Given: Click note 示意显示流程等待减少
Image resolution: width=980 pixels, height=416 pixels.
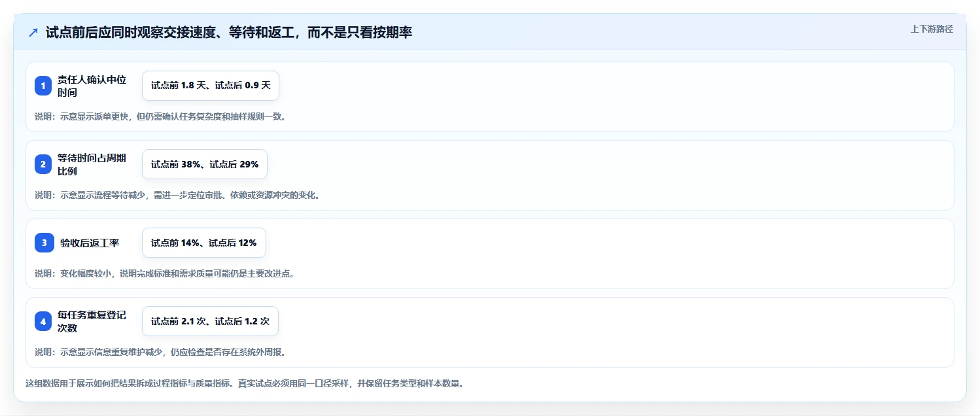Looking at the screenshot, I should tap(177, 196).
